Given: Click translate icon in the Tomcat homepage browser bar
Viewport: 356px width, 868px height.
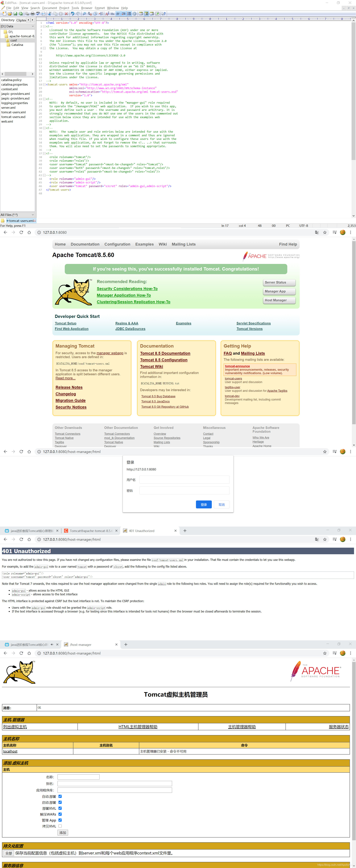Looking at the screenshot, I should 317,232.
